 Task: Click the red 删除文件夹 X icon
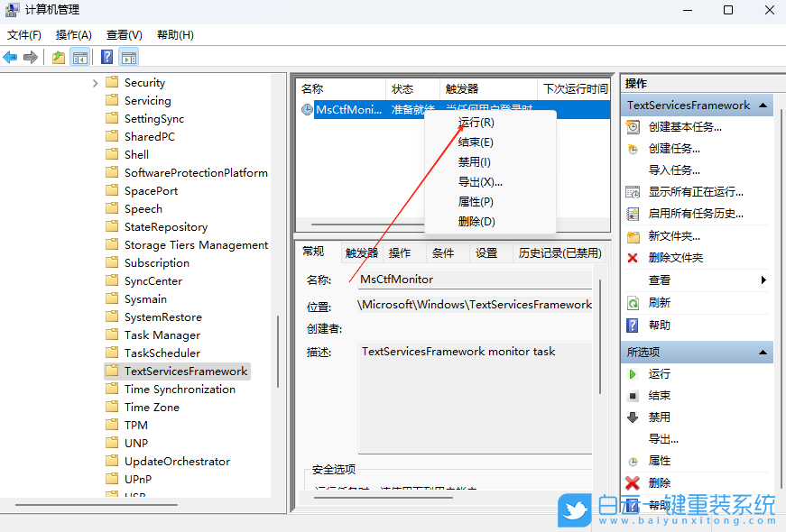(x=632, y=259)
